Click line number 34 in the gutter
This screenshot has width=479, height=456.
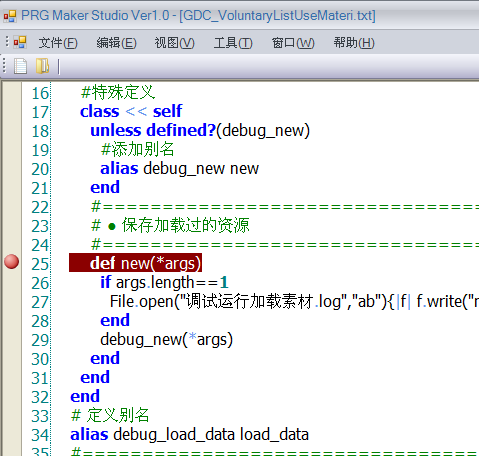pyautogui.click(x=40, y=435)
